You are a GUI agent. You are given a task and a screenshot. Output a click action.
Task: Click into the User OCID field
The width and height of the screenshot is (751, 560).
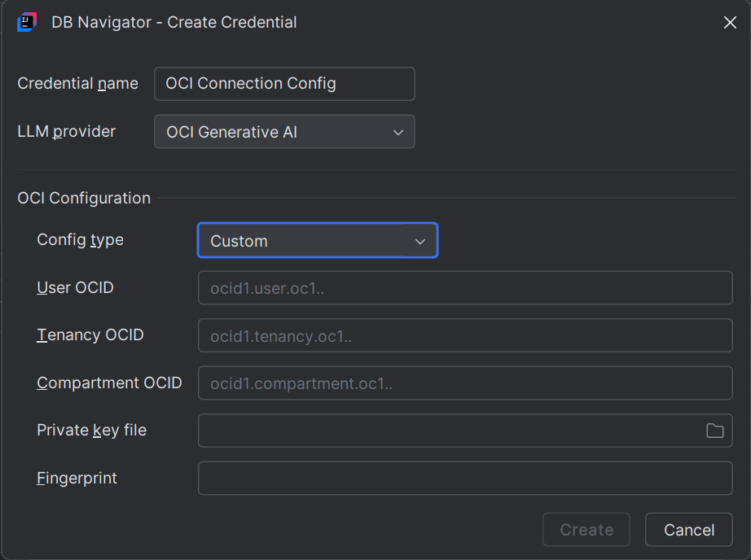(x=465, y=287)
